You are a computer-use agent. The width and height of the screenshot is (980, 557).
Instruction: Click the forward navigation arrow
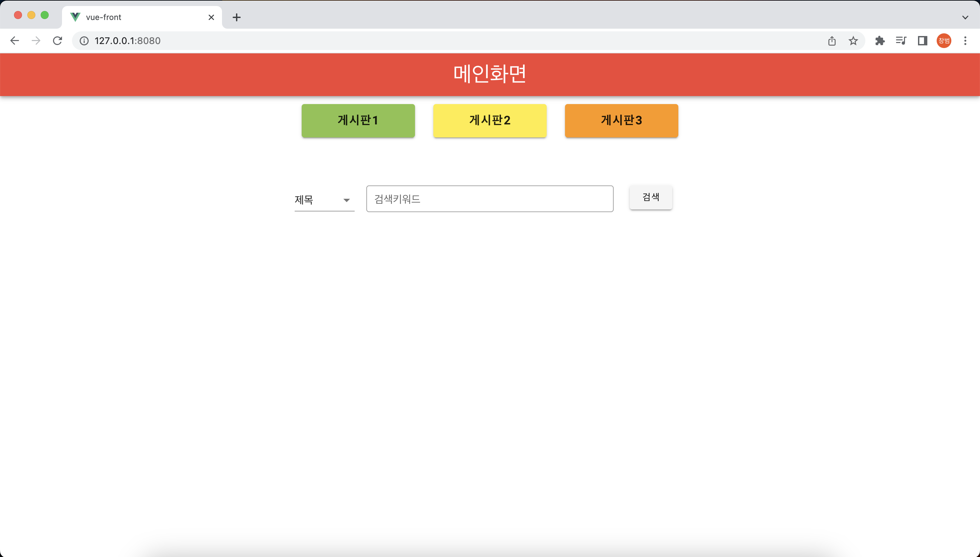click(x=36, y=41)
